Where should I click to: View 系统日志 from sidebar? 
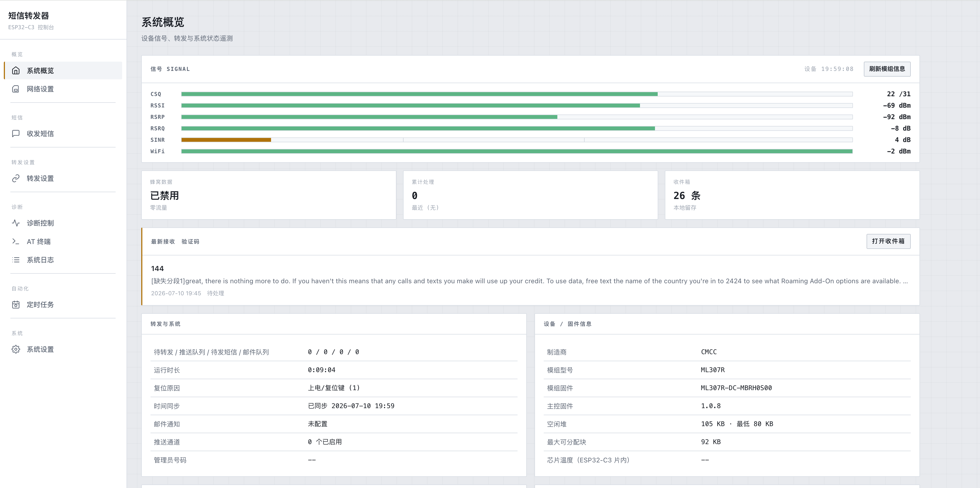tap(63, 260)
